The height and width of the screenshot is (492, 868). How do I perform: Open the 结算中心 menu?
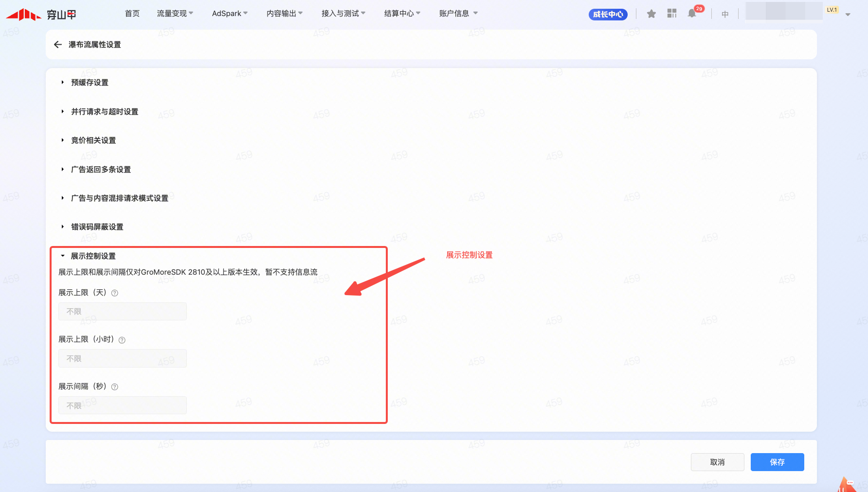402,14
